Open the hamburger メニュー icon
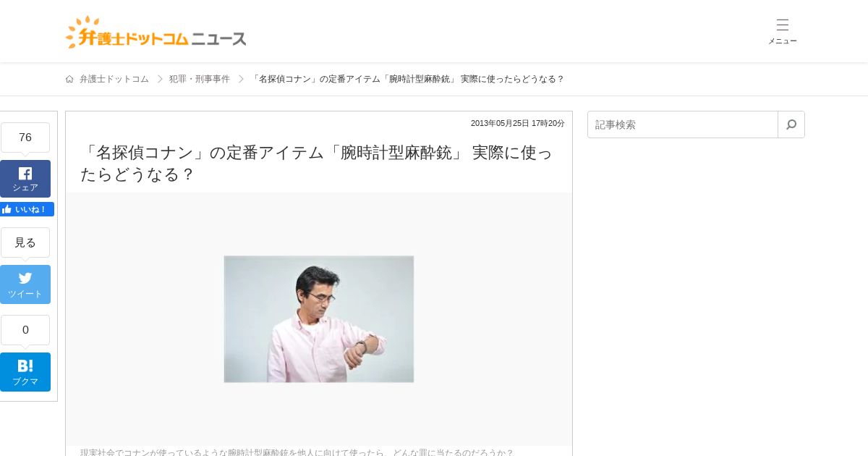Screen dimensions: 868x456 (783, 31)
